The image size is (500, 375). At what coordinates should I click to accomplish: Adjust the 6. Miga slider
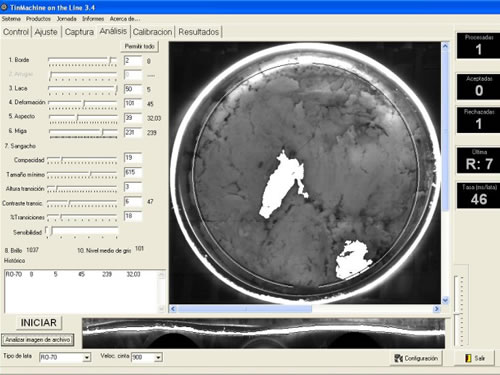click(x=83, y=133)
